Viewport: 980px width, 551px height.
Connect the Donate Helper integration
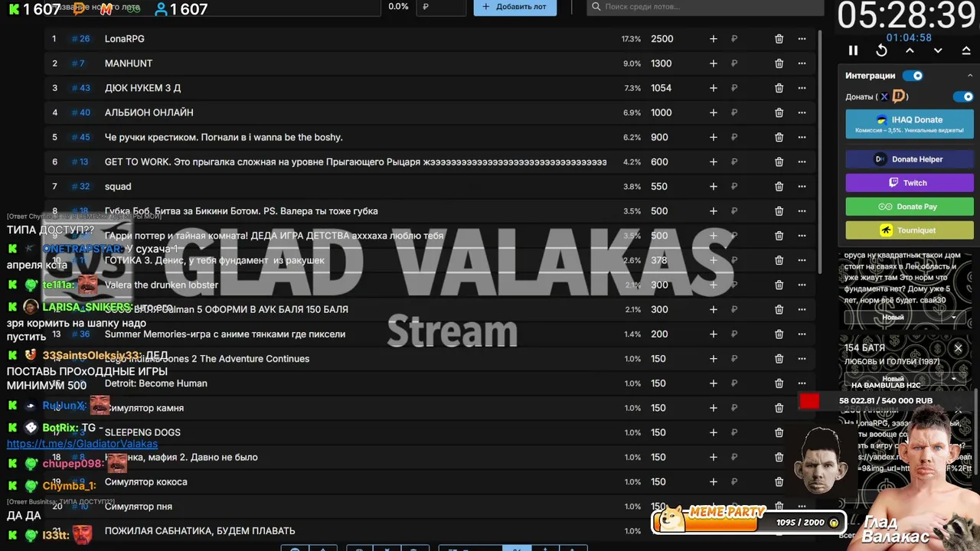coord(910,159)
